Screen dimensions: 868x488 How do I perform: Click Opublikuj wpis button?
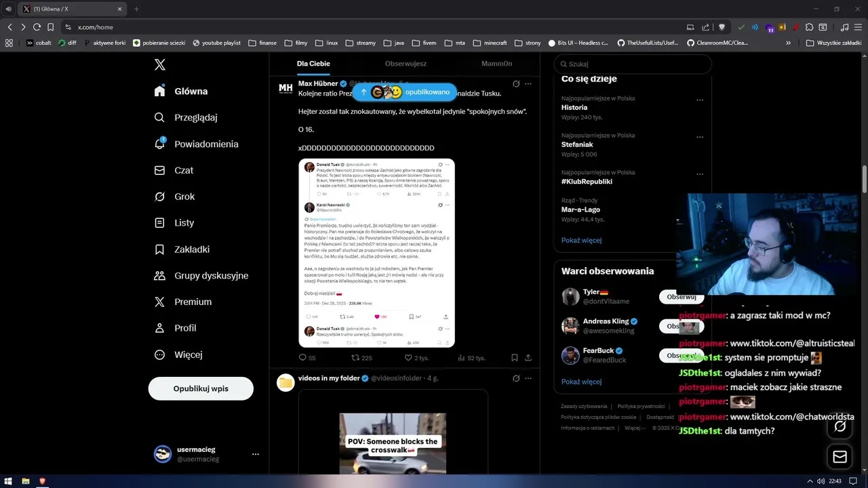coord(201,388)
